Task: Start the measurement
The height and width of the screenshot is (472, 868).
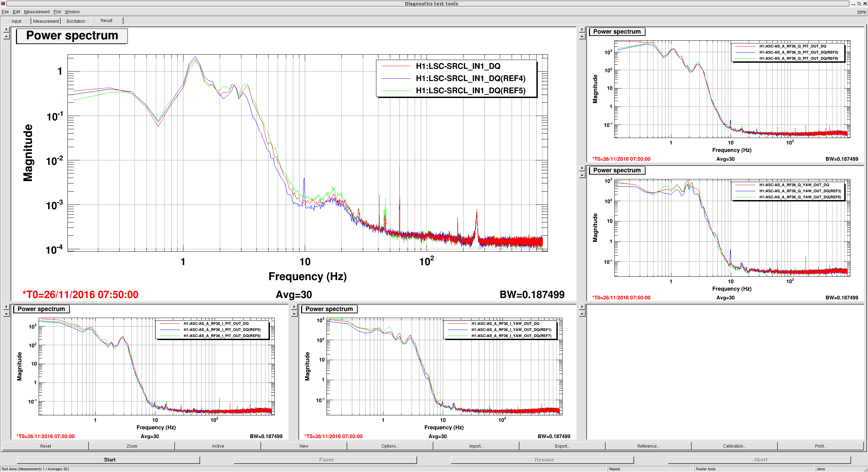Action: [108, 459]
